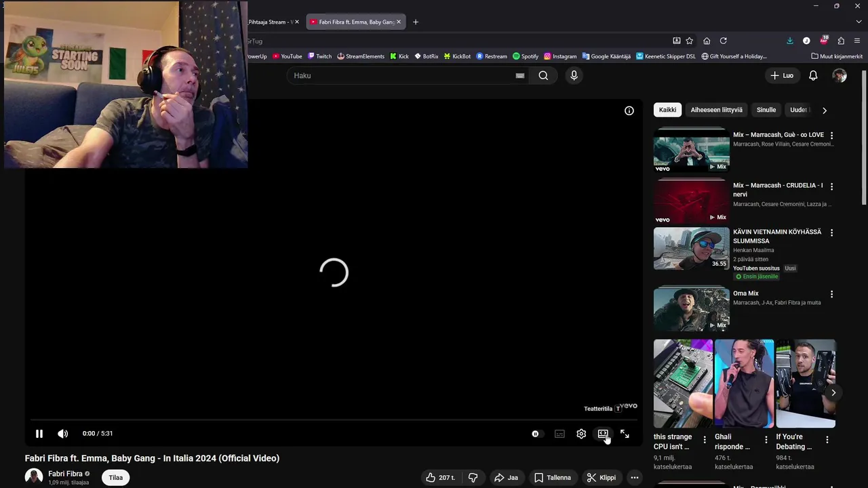Select the Aiheeseen liittyviä filter chip
Image resolution: width=868 pixels, height=488 pixels.
[716, 110]
